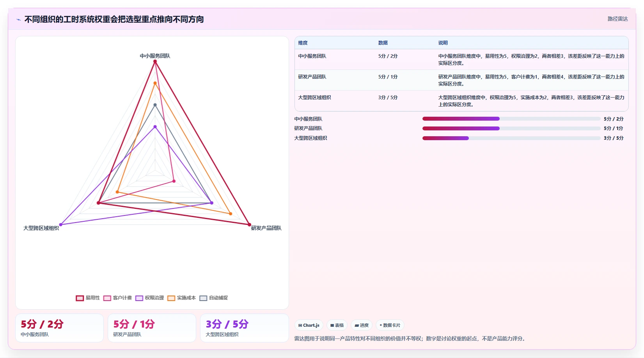This screenshot has height=358, width=644.
Task: Click the purple 权限治理 point at 大型跨区域组织 vertex
Action: tap(60, 225)
